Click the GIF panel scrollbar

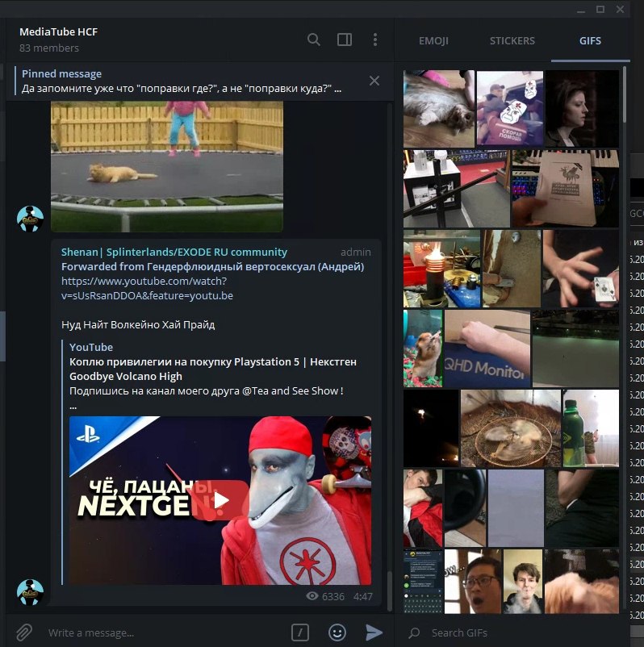point(624,95)
